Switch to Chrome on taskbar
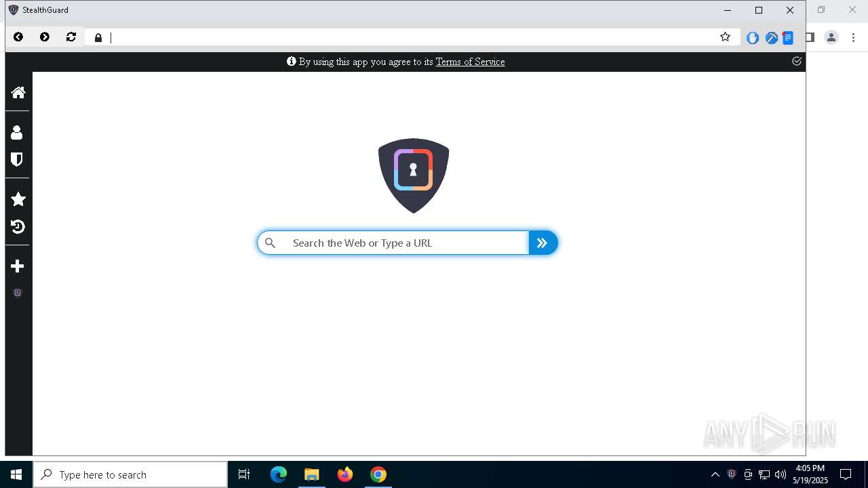868x488 pixels. coord(378,474)
